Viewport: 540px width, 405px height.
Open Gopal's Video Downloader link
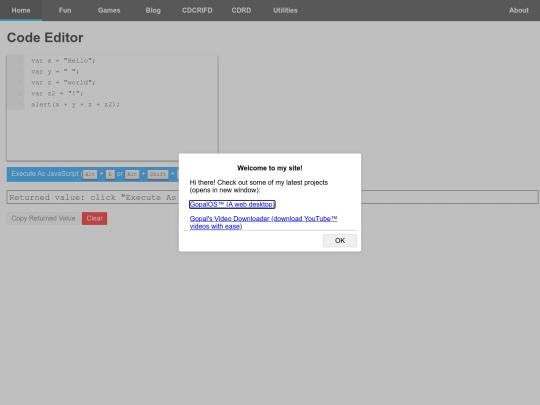pos(263,222)
